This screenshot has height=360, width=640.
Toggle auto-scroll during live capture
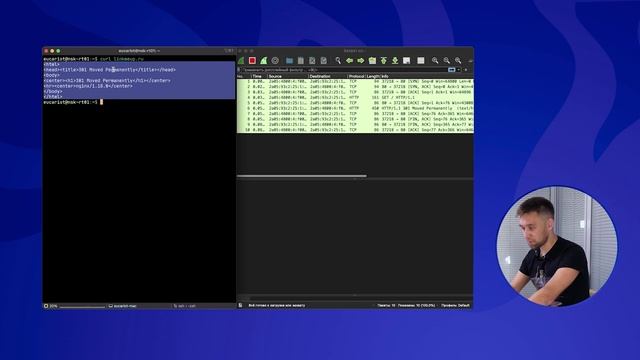click(407, 60)
